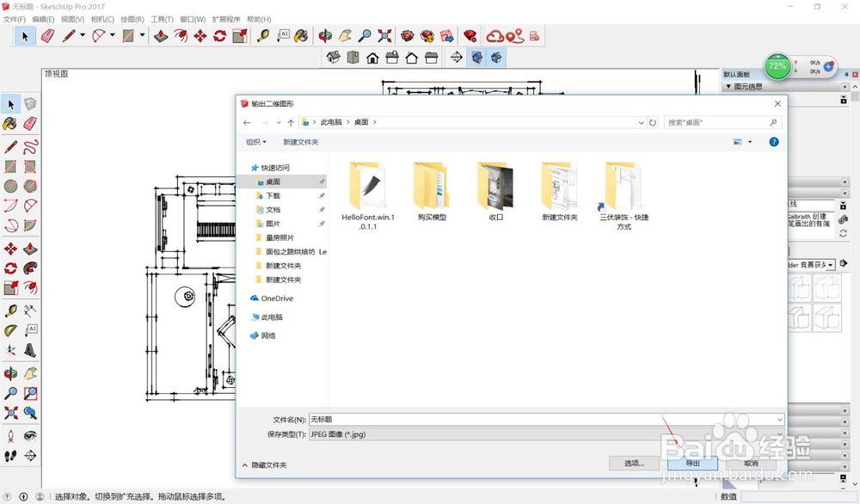Open the 视图(V) menu
The width and height of the screenshot is (860, 504).
(72, 19)
